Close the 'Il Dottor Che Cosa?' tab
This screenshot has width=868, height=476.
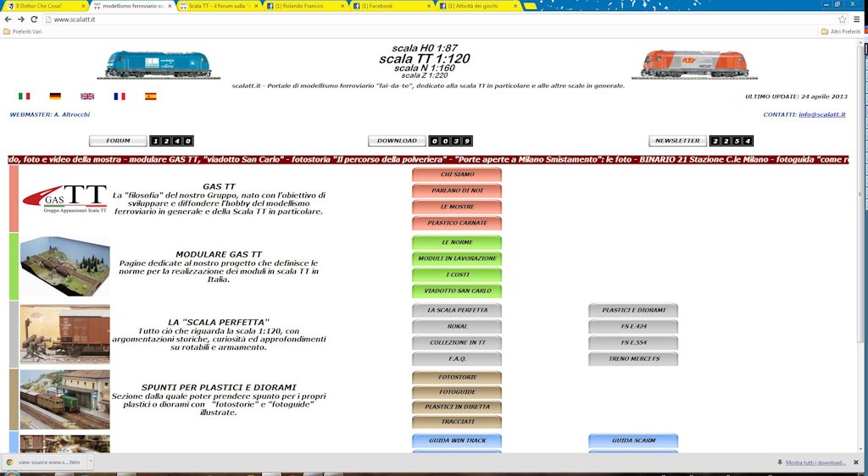click(x=84, y=6)
